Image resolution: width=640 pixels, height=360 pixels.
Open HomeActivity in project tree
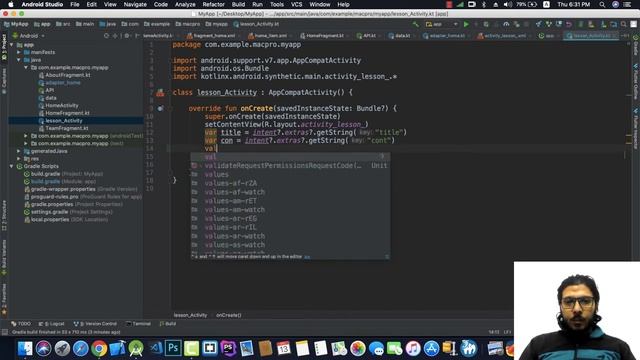coord(58,106)
